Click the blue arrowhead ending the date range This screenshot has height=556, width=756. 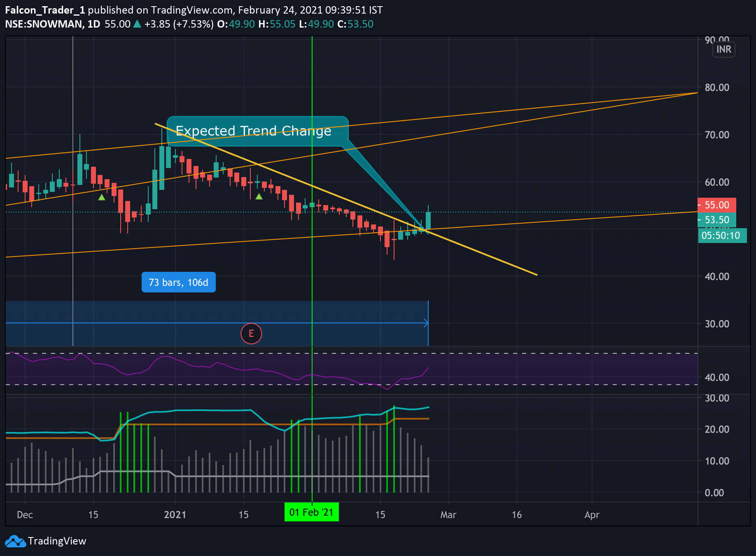[427, 323]
